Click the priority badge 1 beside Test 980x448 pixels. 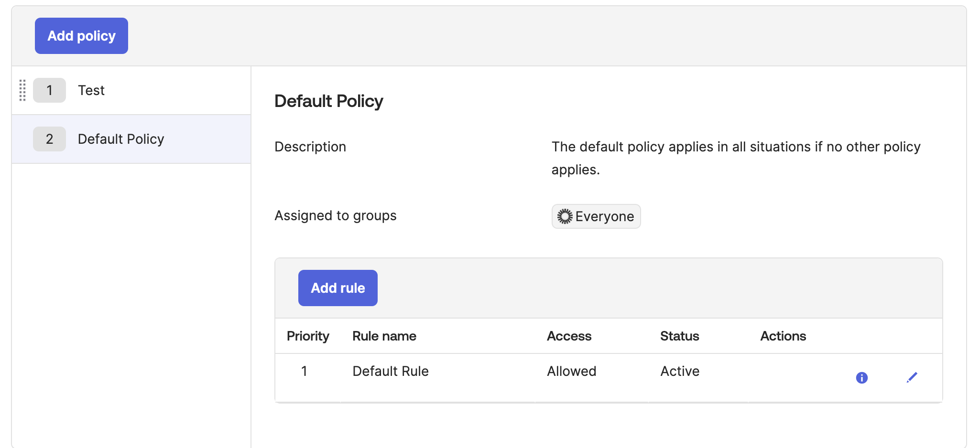(49, 90)
